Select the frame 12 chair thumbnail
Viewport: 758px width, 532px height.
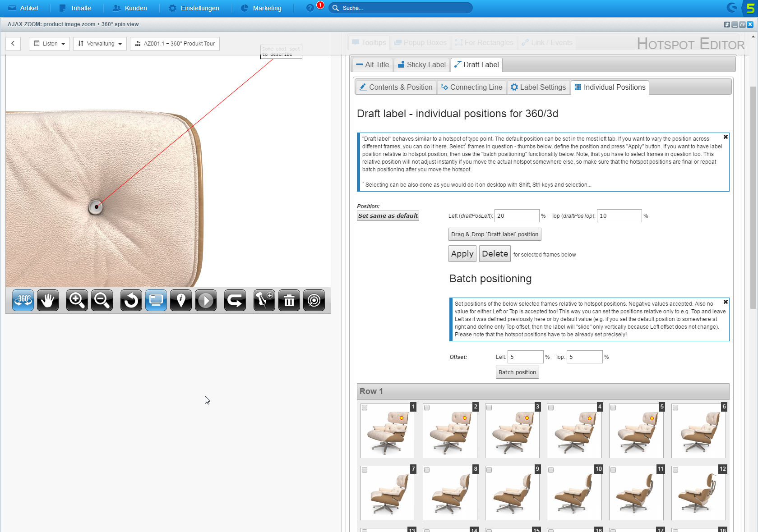click(x=699, y=493)
